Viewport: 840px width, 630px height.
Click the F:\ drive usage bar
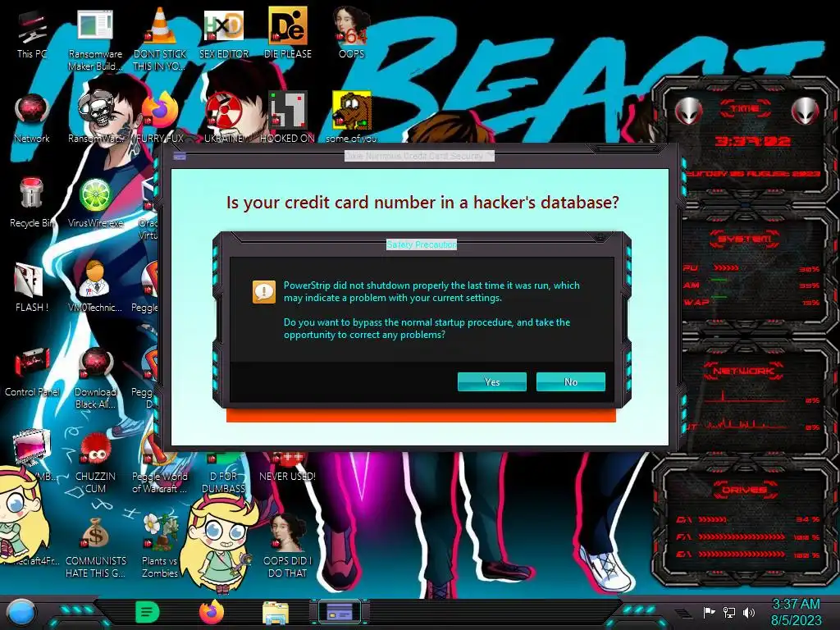[x=742, y=536]
